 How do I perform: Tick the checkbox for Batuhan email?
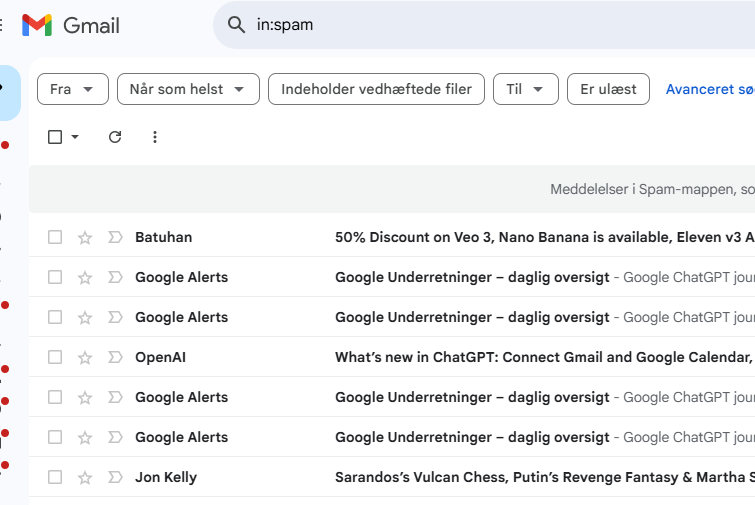(55, 237)
